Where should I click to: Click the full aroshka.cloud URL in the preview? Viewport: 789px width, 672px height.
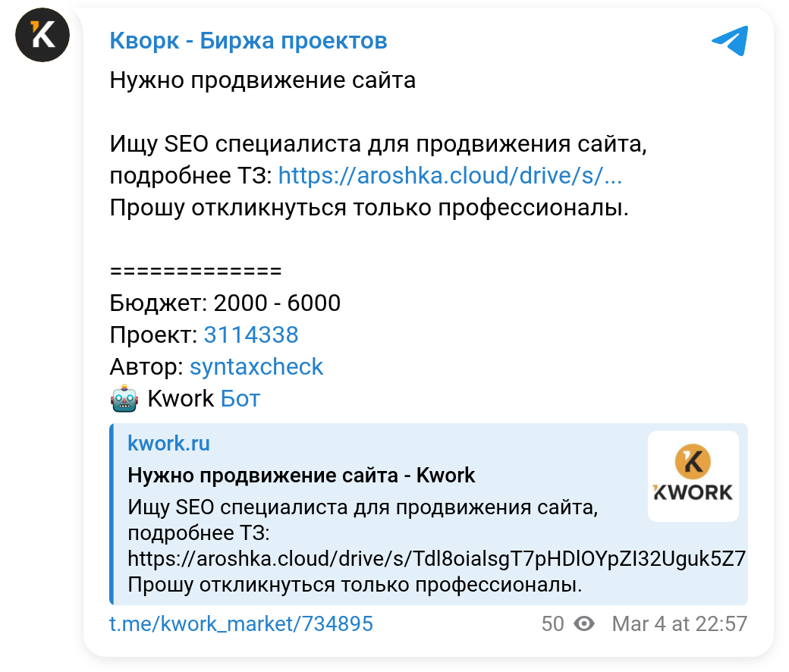436,559
